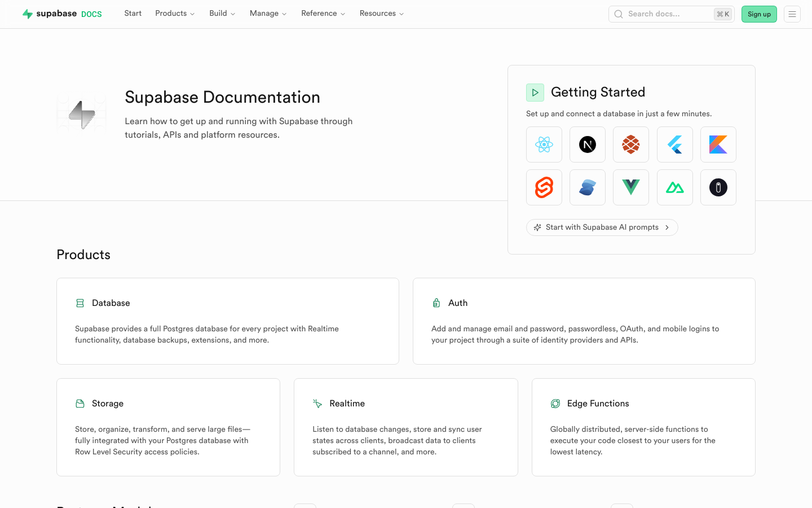Open the Resources navigation menu

(381, 14)
